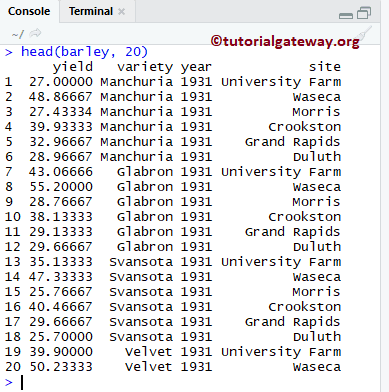Screen dimensions: 389x392
Task: Click yield value 25.76667
Action: (61, 292)
